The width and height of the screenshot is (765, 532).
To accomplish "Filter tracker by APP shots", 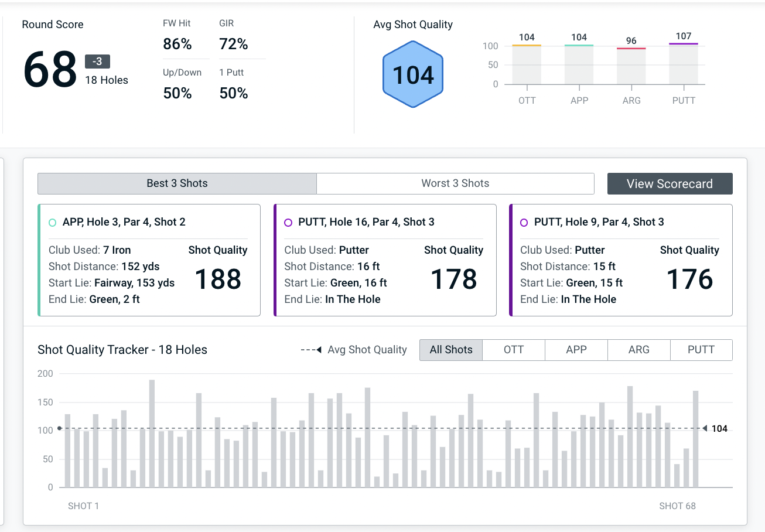I will pos(576,350).
